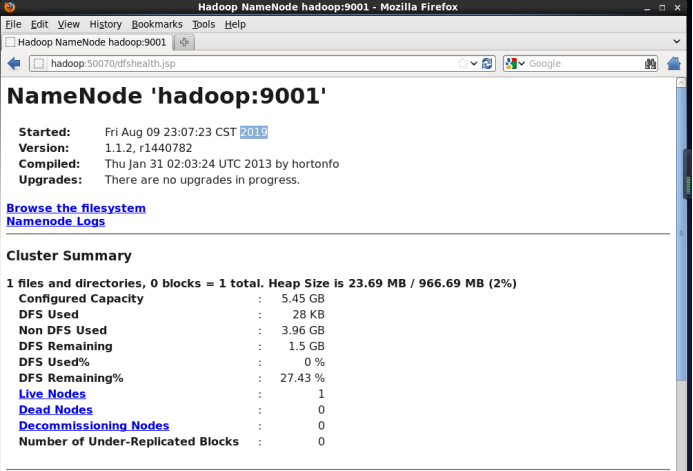
Task: Expand the URL history dropdown arrow
Action: [x=474, y=64]
